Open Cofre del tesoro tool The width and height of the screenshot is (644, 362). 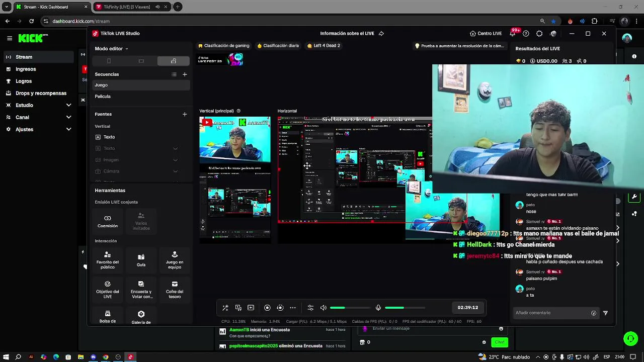(175, 290)
